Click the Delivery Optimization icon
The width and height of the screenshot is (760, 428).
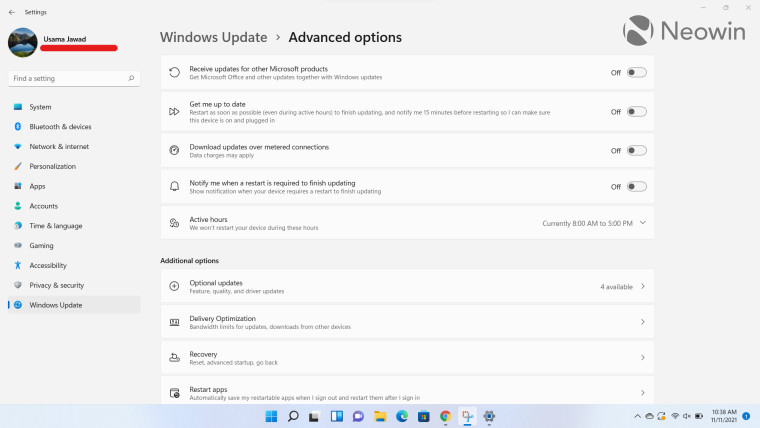[174, 322]
